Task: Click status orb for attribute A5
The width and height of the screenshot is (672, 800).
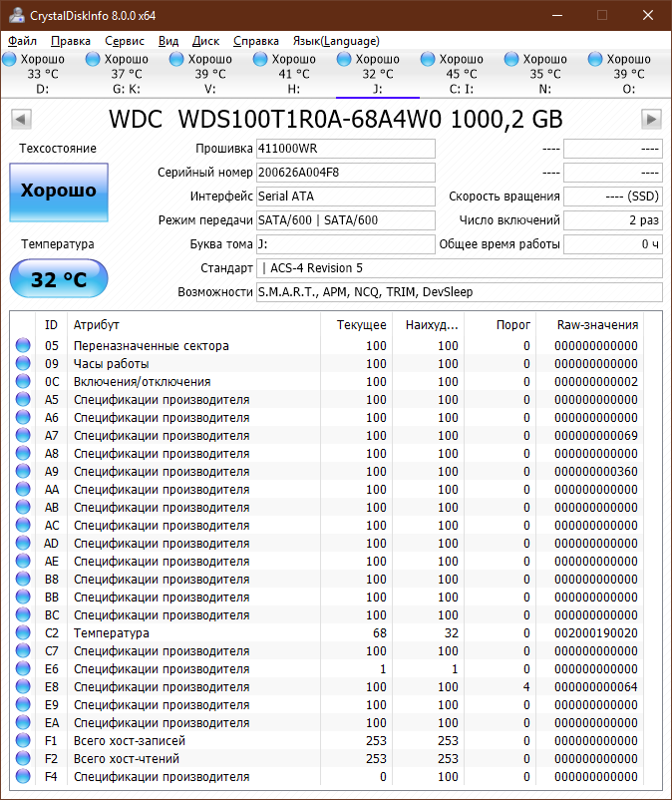Action: click(23, 399)
